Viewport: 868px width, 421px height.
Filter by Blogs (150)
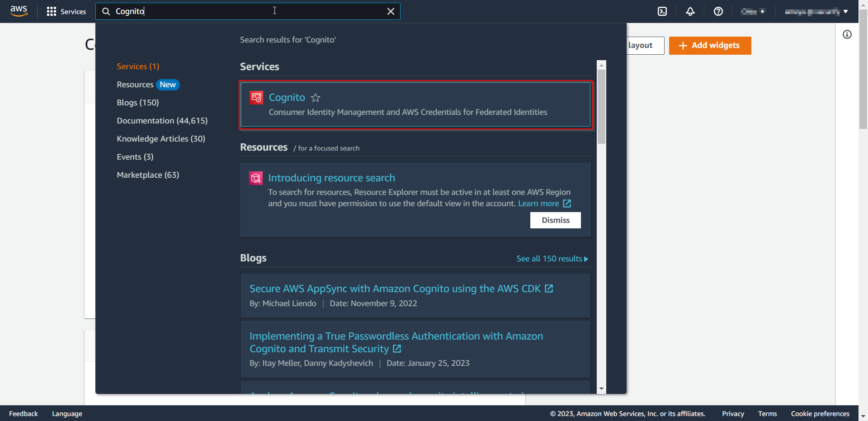pyautogui.click(x=138, y=103)
